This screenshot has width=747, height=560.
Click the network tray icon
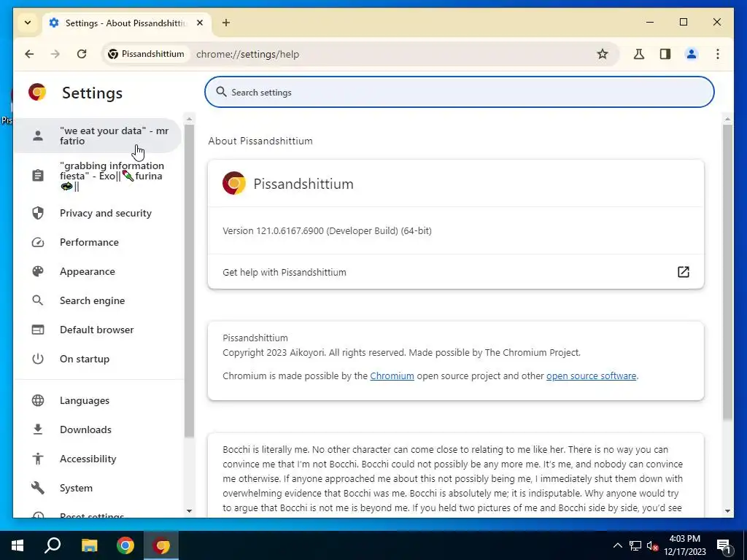(x=635, y=545)
